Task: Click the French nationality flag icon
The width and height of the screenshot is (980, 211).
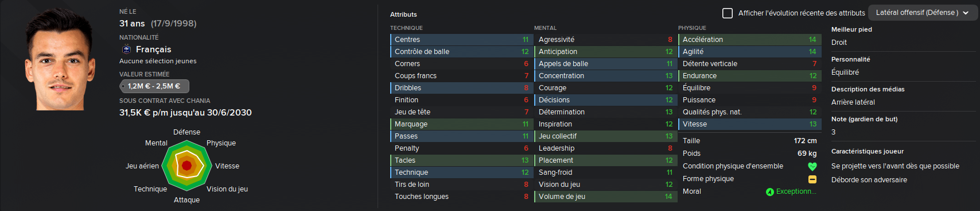Action: [126, 49]
